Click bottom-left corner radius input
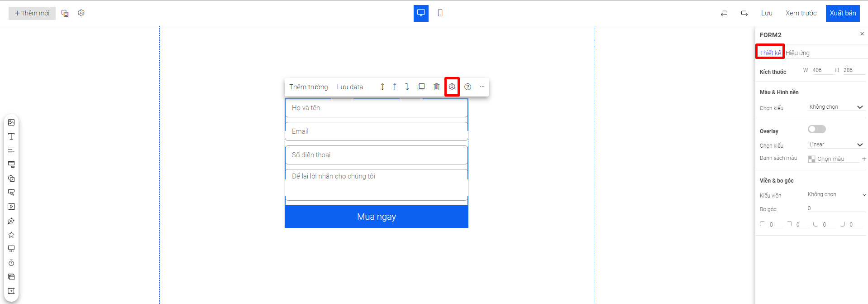Viewport: 868px width, 304px height. [829, 225]
